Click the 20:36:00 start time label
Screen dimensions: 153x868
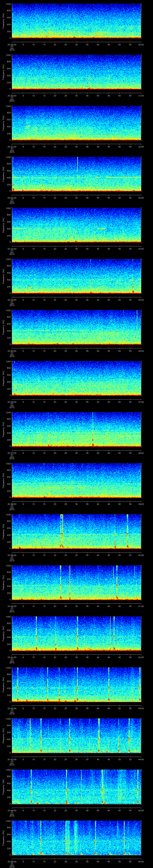(x=12, y=402)
